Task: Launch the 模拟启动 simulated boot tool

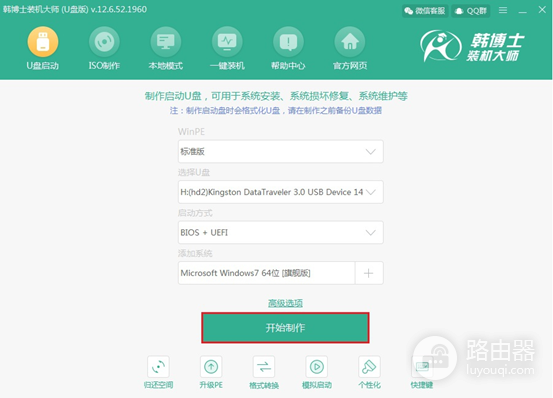Action: click(x=316, y=367)
